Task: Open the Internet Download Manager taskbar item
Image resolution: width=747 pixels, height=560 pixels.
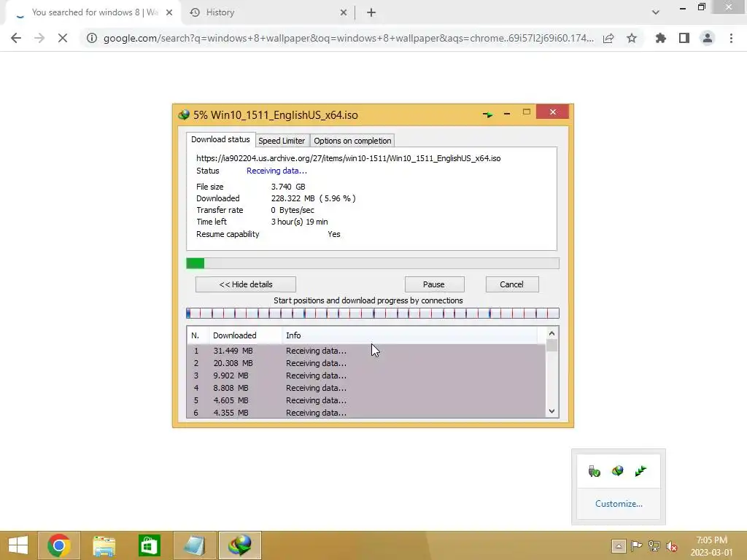Action: pyautogui.click(x=239, y=545)
